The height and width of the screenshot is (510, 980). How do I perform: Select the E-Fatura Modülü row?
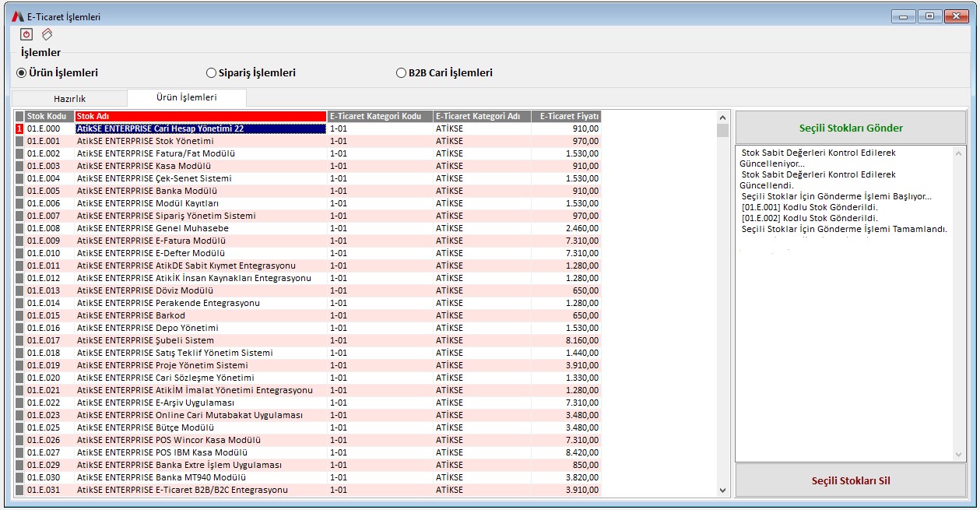(x=308, y=241)
